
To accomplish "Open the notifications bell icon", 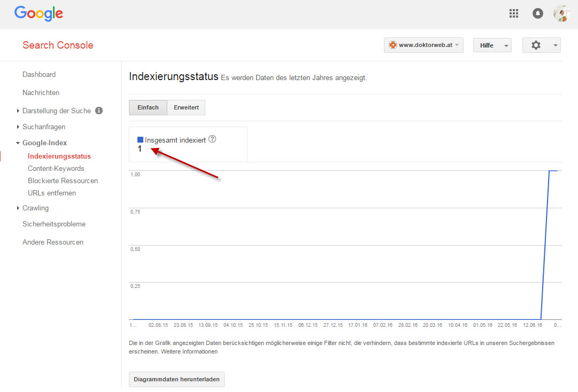I will click(x=538, y=14).
